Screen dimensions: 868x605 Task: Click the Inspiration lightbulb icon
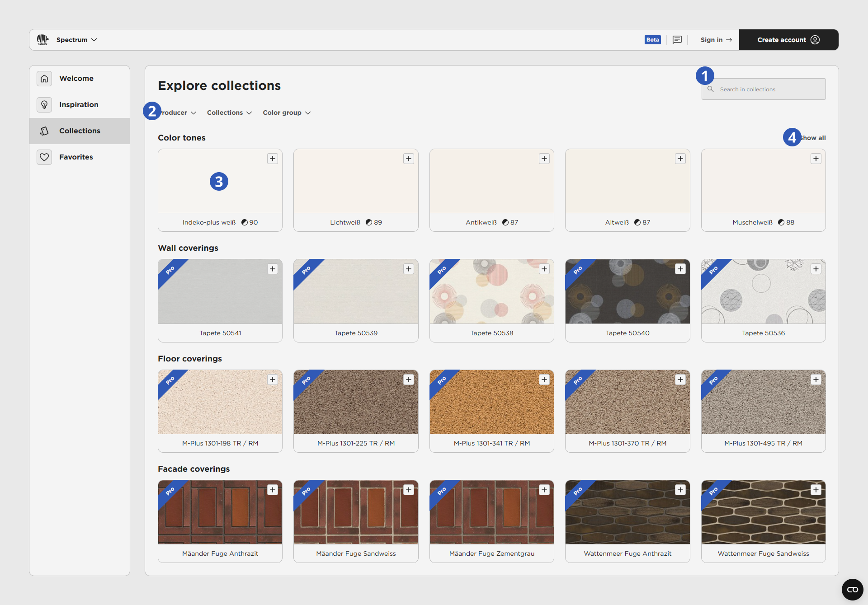(x=44, y=105)
